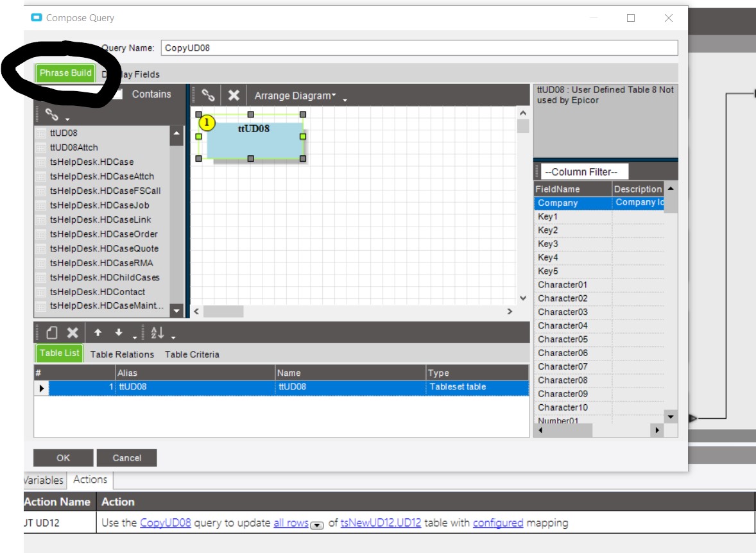Click diagram horizontal scroll right arrow

(510, 311)
